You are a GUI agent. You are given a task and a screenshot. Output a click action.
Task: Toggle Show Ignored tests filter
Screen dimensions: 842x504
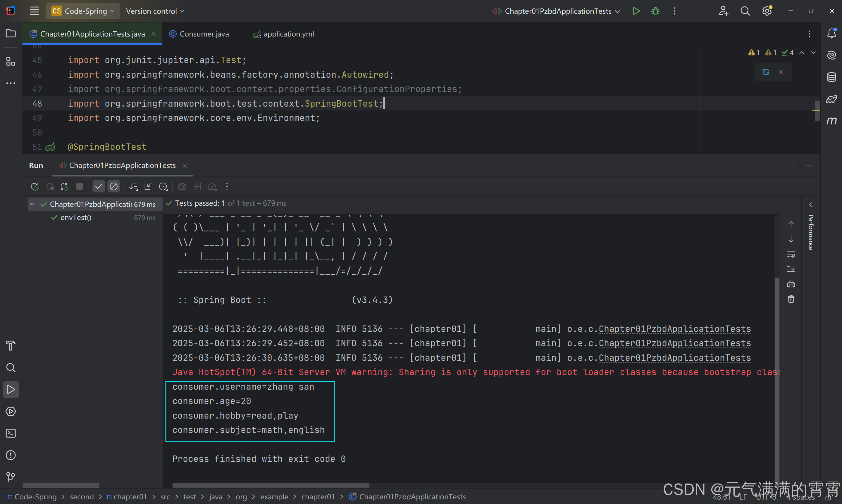click(x=113, y=186)
